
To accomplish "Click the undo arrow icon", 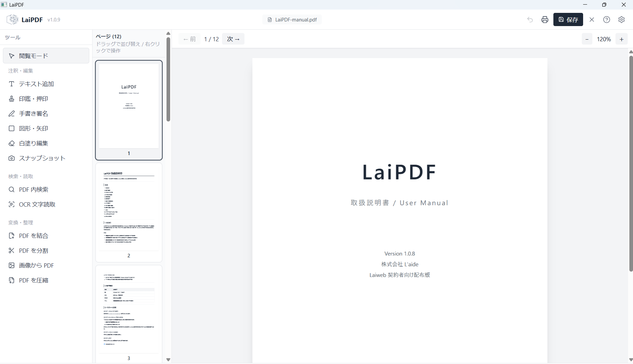I will tap(530, 19).
